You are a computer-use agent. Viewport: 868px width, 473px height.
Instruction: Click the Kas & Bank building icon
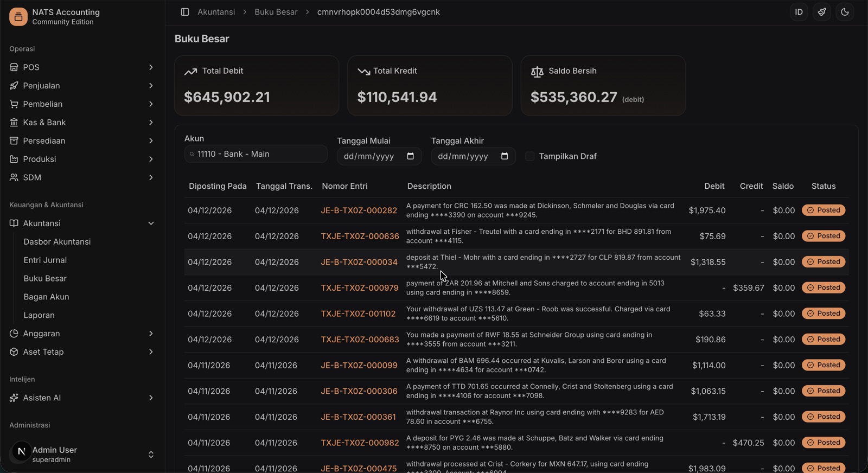tap(14, 123)
